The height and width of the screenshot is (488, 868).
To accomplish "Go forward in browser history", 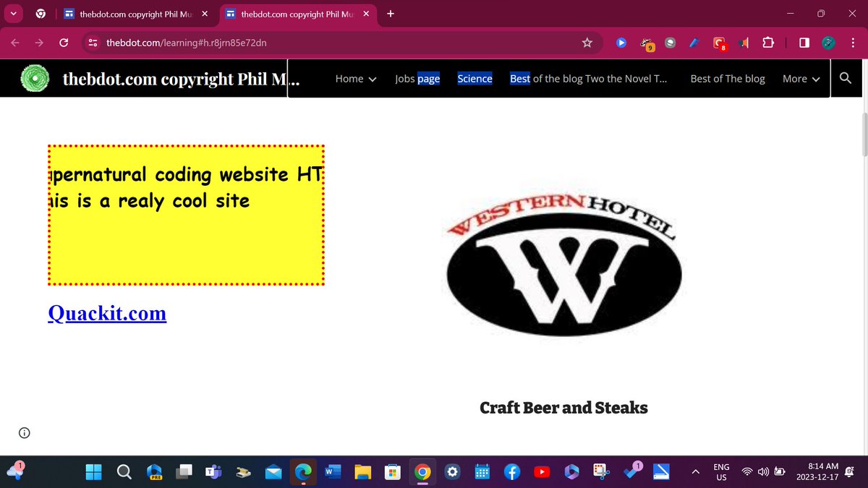I will [x=39, y=43].
